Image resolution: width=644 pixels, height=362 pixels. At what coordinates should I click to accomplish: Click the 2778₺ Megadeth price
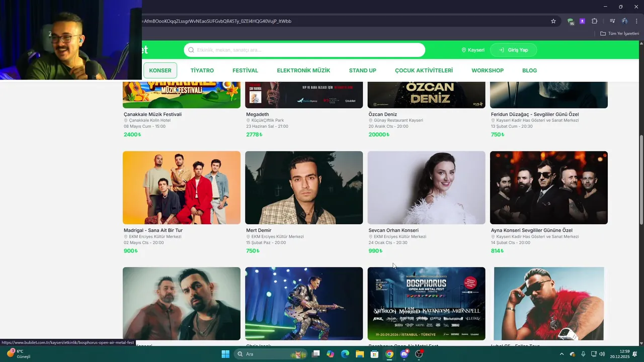(x=253, y=134)
